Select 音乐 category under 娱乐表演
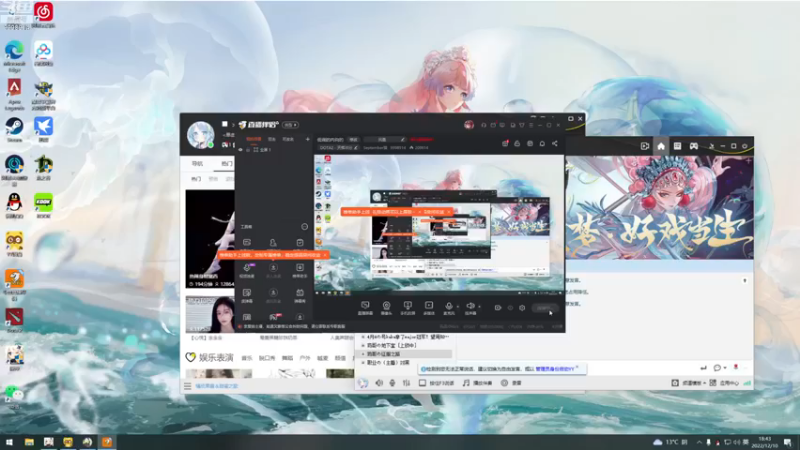The width and height of the screenshot is (800, 450). pos(247,358)
